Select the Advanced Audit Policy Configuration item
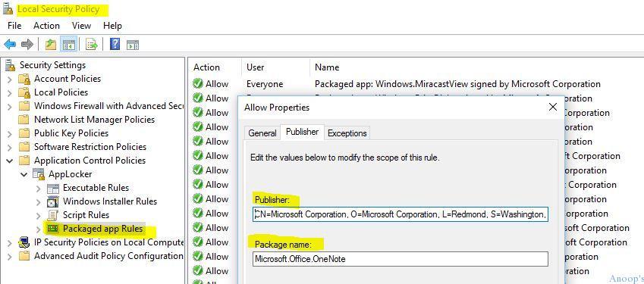Viewport: 644px width, 284px height. pyautogui.click(x=108, y=256)
